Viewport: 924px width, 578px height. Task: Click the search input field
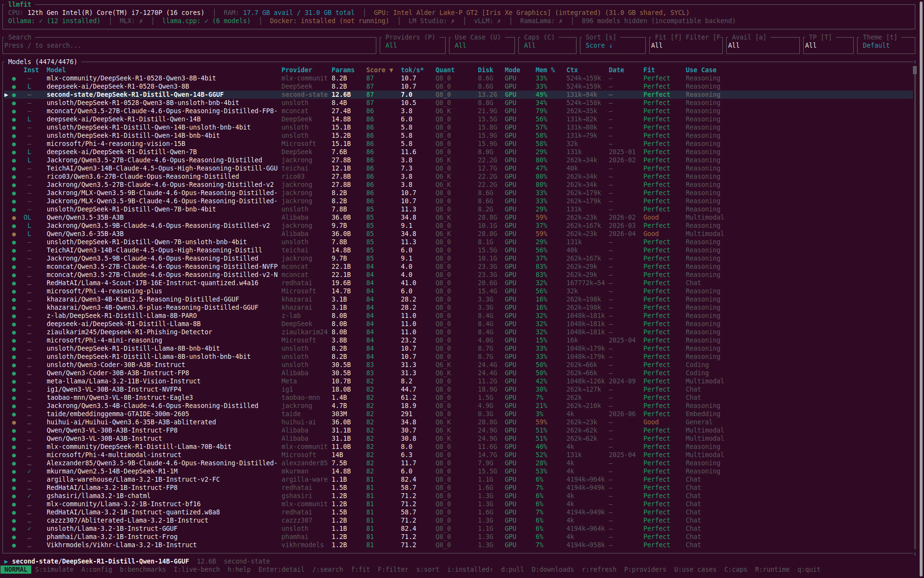click(189, 45)
